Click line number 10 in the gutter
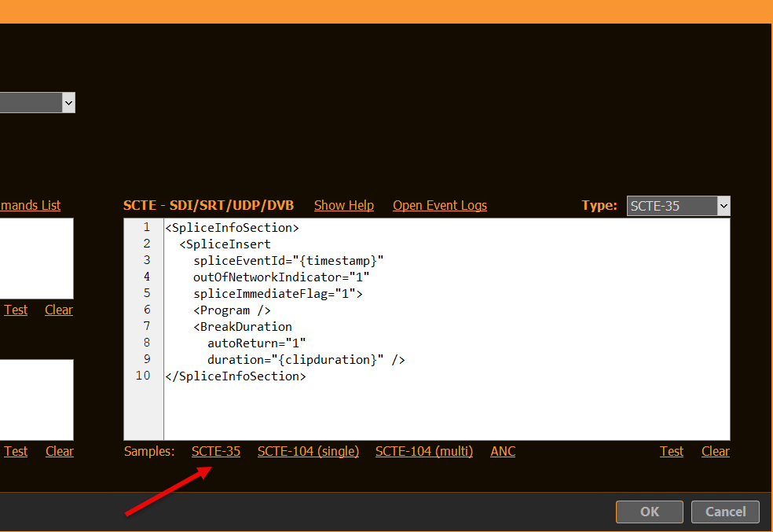 [143, 376]
